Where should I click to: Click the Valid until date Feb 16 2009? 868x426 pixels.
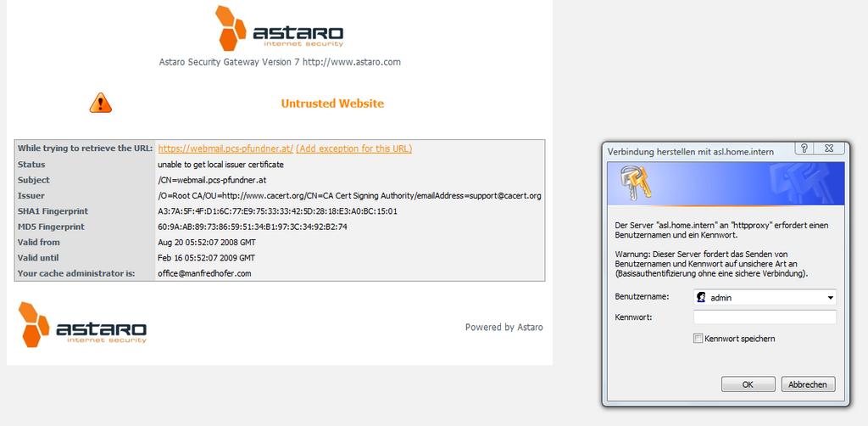point(206,258)
